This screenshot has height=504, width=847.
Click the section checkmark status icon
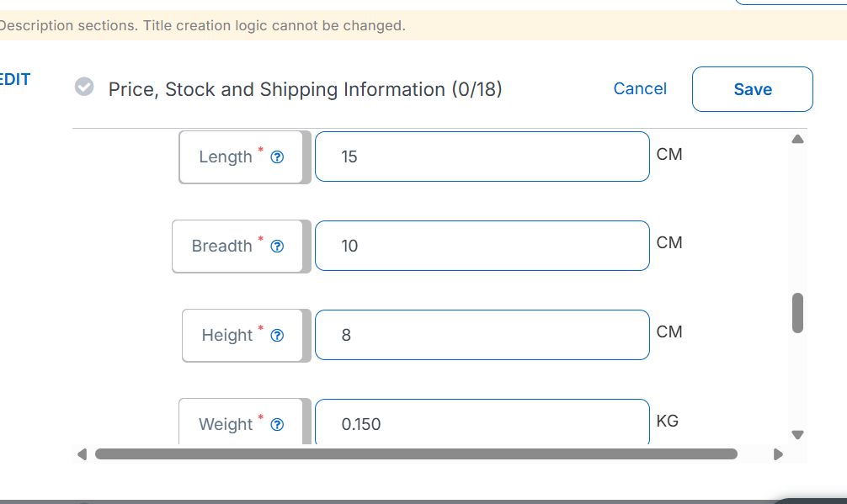pyautogui.click(x=84, y=87)
